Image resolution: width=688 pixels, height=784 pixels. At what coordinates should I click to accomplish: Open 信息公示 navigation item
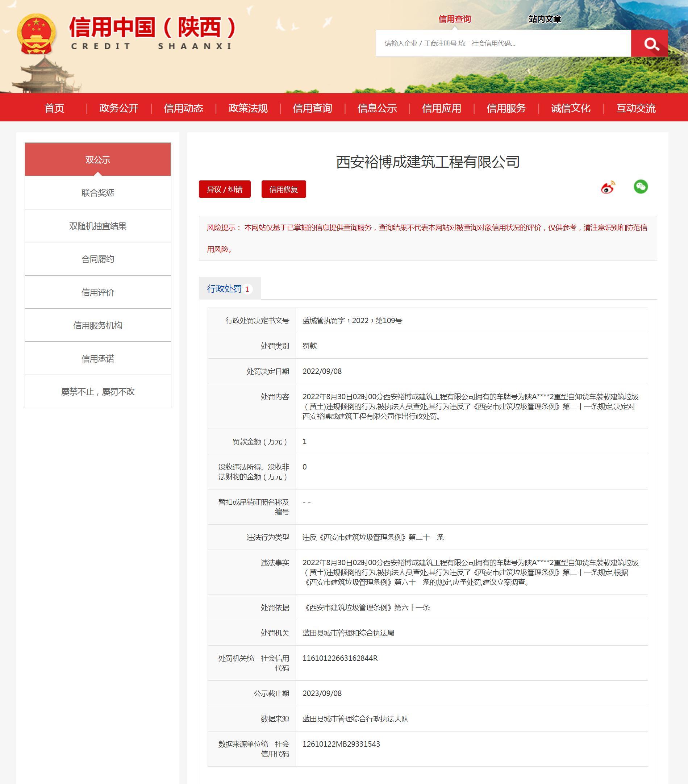tap(377, 108)
